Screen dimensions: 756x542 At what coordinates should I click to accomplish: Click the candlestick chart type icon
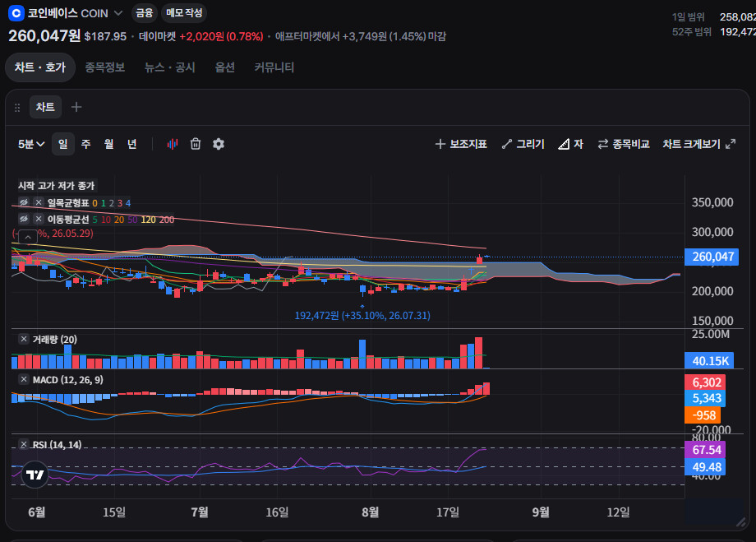click(x=172, y=144)
